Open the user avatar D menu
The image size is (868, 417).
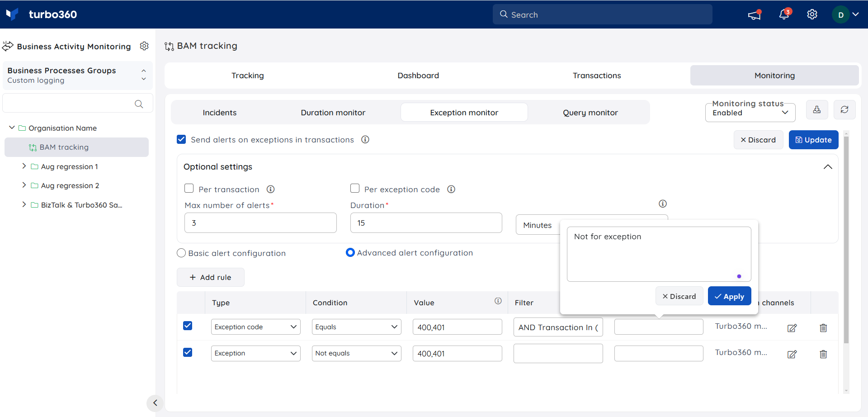click(840, 14)
